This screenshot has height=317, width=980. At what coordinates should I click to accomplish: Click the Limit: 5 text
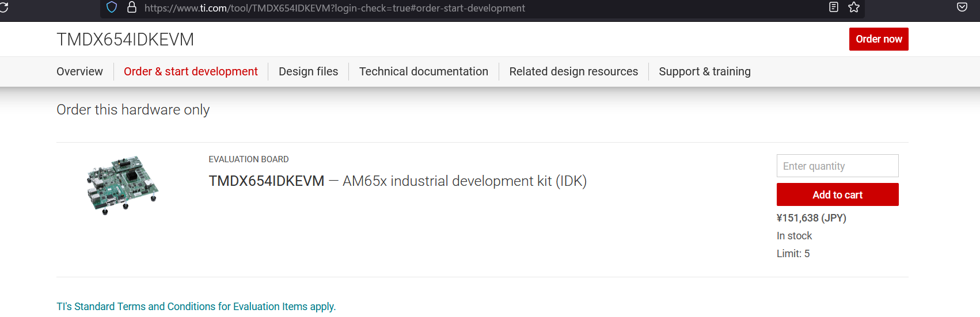(793, 254)
